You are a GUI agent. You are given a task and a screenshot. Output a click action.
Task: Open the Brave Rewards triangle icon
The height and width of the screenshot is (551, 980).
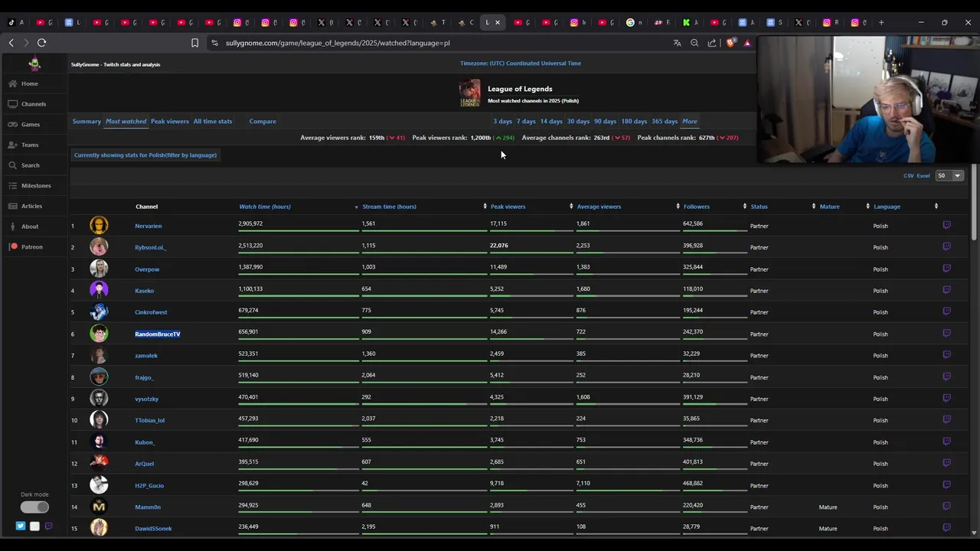pyautogui.click(x=747, y=43)
